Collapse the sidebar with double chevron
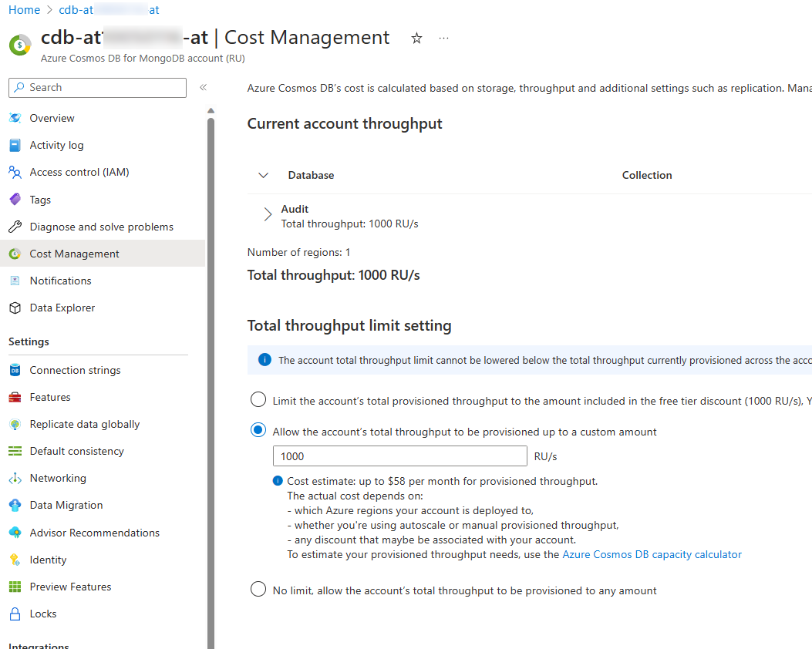Screen dimensions: 812x649 coord(204,87)
